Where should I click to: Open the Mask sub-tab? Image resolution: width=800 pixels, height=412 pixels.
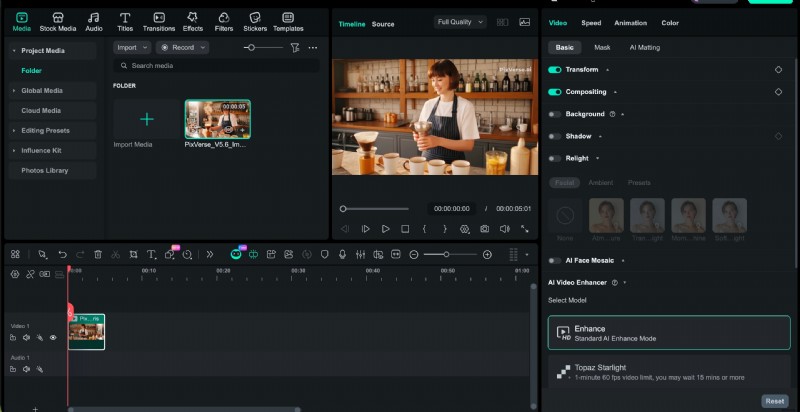602,47
